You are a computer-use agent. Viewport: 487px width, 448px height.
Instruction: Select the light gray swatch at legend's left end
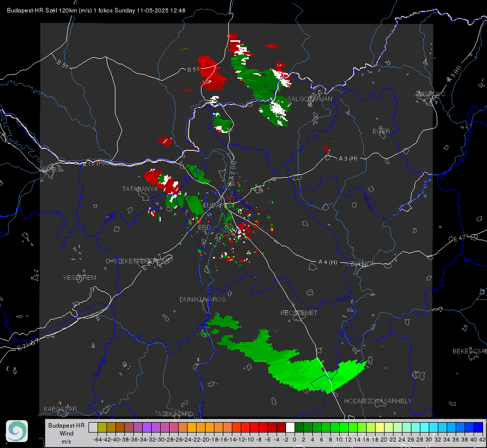click(x=93, y=427)
